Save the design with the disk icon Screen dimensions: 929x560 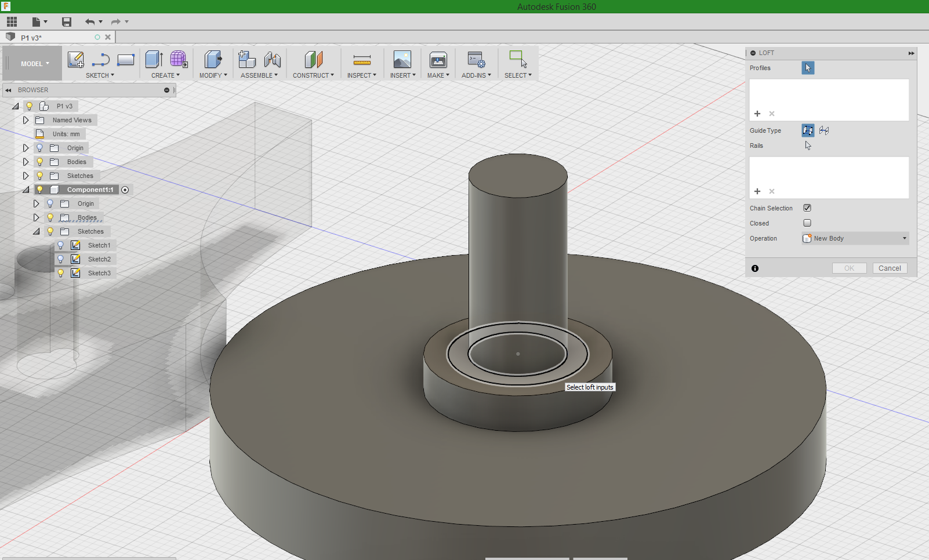tap(67, 22)
